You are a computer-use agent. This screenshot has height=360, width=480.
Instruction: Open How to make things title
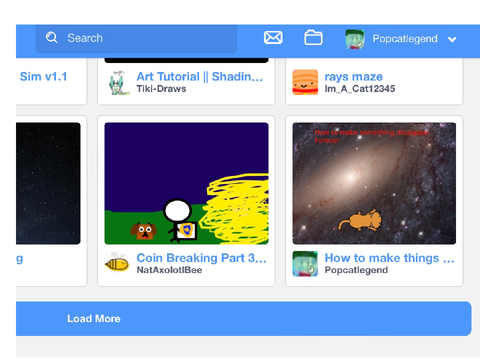point(389,258)
